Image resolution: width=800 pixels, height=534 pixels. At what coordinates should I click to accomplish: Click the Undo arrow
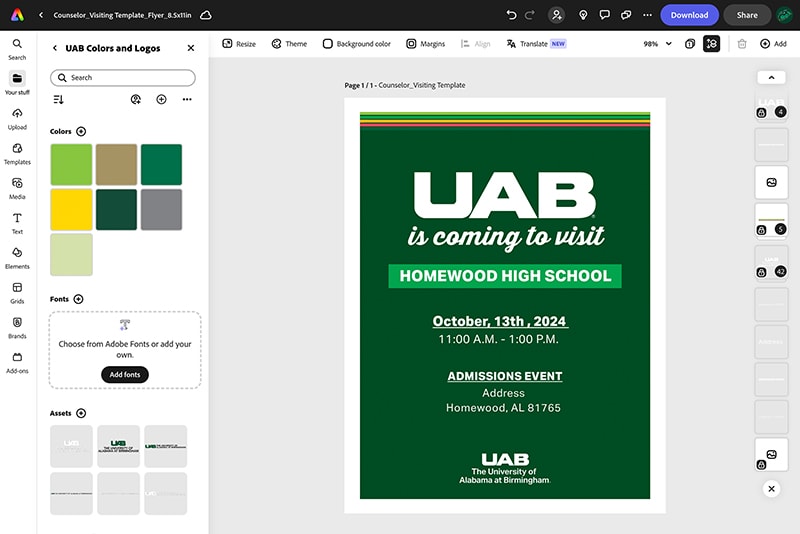[x=512, y=15]
